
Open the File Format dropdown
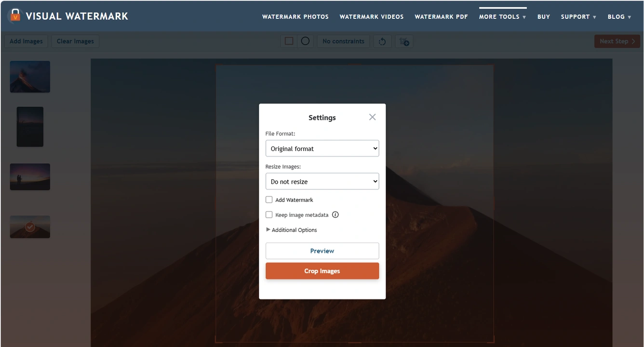point(322,148)
